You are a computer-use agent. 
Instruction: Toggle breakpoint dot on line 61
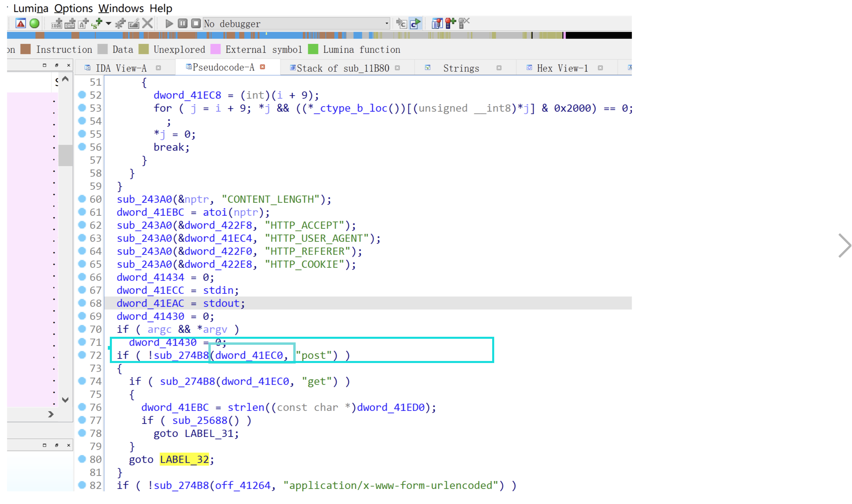[82, 212]
